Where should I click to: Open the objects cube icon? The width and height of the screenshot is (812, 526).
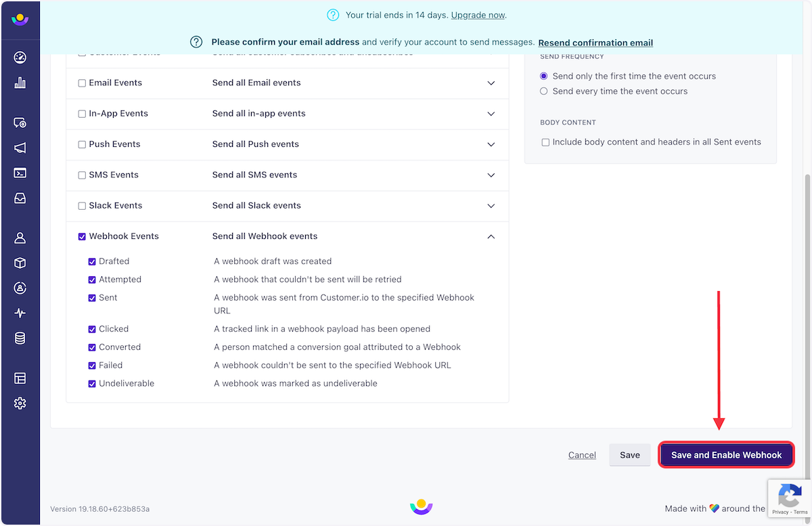[x=20, y=263]
